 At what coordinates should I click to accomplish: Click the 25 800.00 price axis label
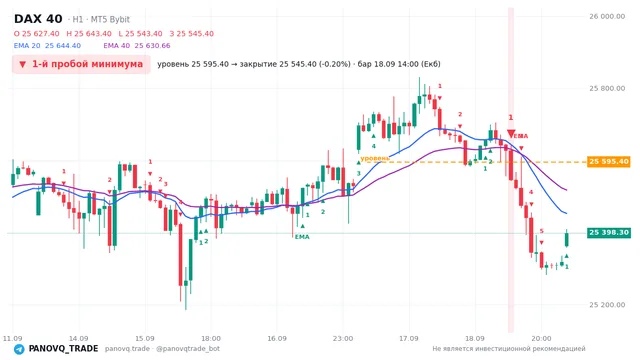tap(607, 88)
